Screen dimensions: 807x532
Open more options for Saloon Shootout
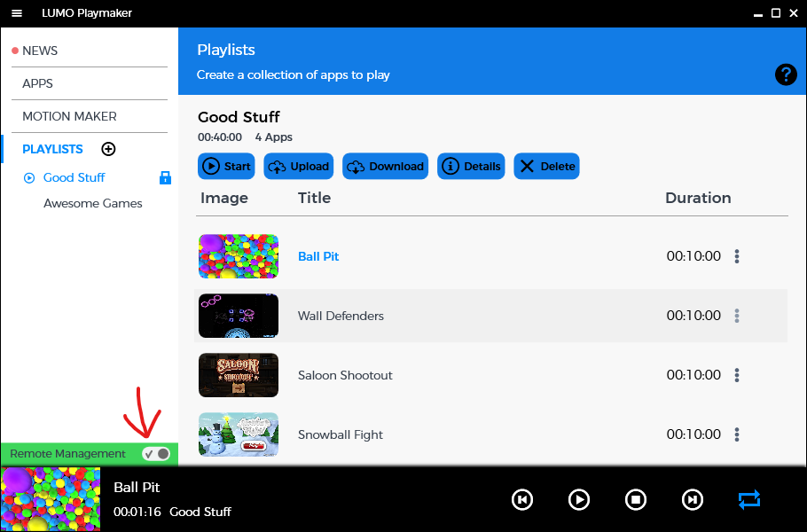[737, 375]
